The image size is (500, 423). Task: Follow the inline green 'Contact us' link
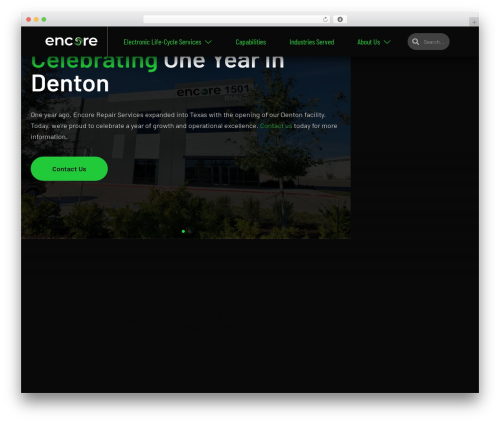point(276,126)
